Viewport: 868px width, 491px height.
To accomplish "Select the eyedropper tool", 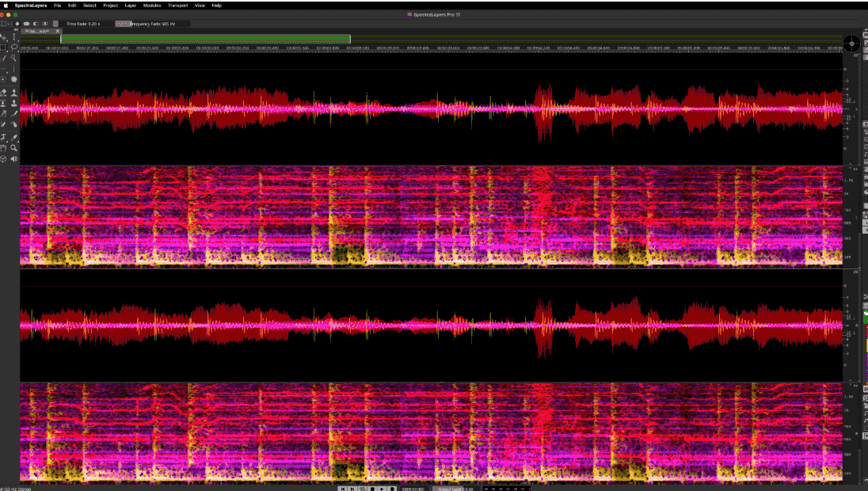I will click(14, 137).
